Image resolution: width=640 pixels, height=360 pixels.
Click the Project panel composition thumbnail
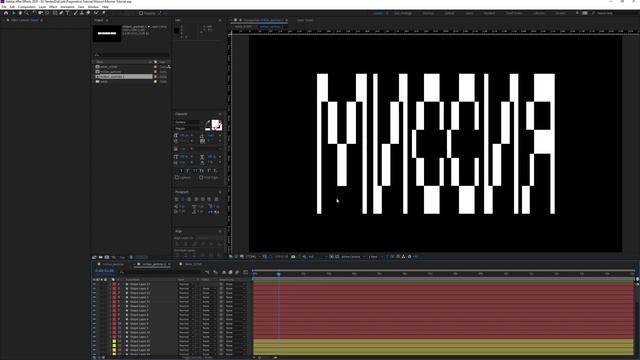pos(107,33)
